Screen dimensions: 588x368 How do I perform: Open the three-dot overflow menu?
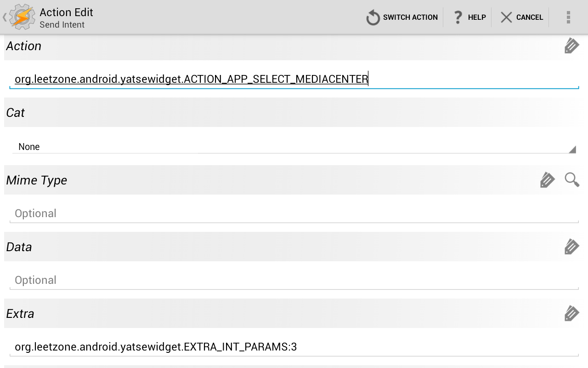tap(568, 17)
